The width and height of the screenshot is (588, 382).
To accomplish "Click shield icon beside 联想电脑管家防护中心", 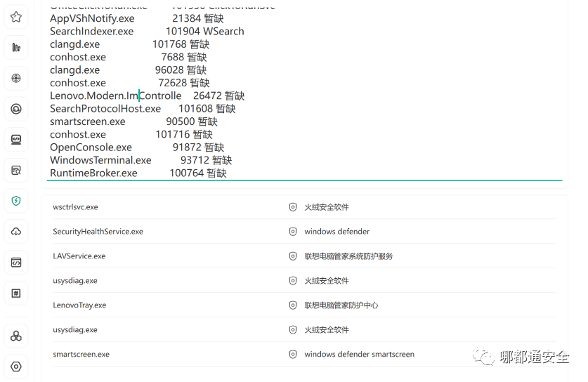I will pos(293,305).
